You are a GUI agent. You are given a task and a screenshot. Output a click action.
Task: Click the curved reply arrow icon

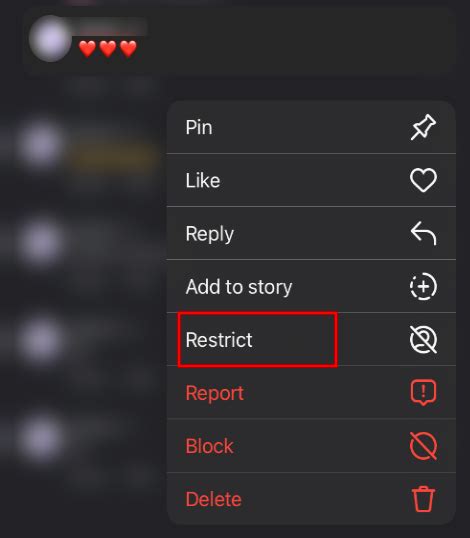423,233
